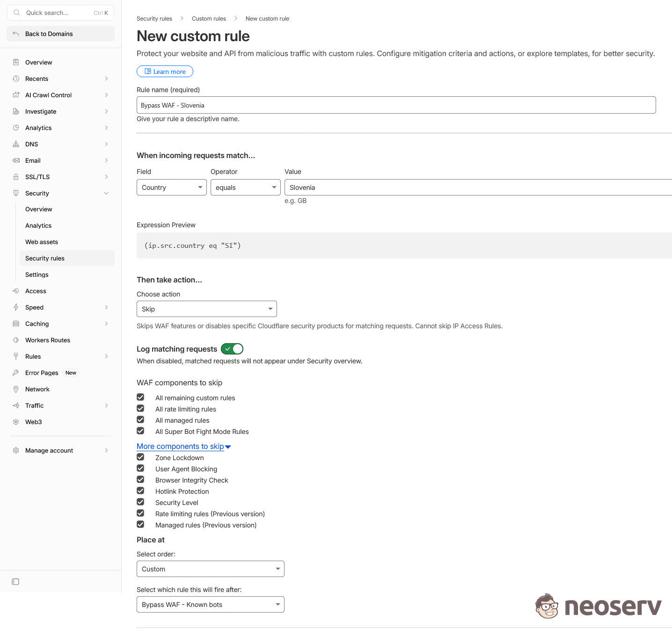Click the Back to Domains arrow icon
This screenshot has width=672, height=635.
(x=16, y=34)
